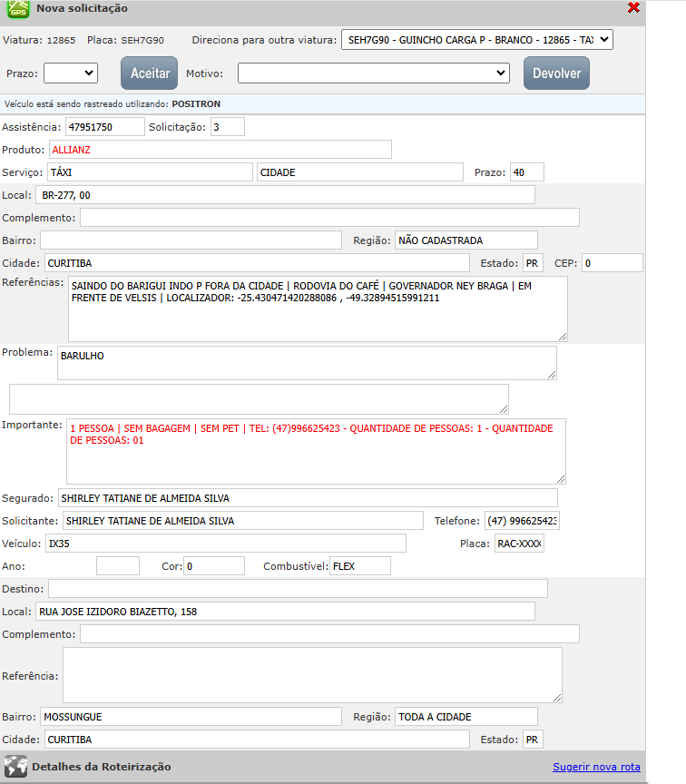
Task: Click the vehicle Placa field RAC-XXXX
Action: (x=520, y=544)
